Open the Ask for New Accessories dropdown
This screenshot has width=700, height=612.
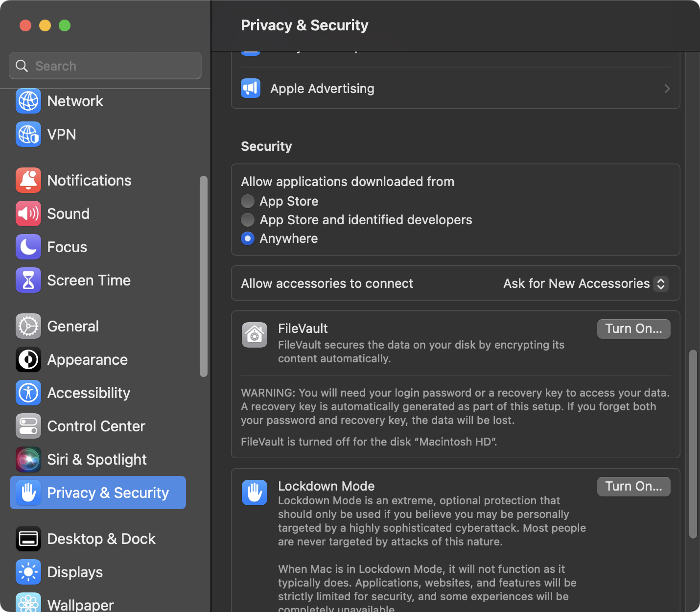click(x=585, y=283)
